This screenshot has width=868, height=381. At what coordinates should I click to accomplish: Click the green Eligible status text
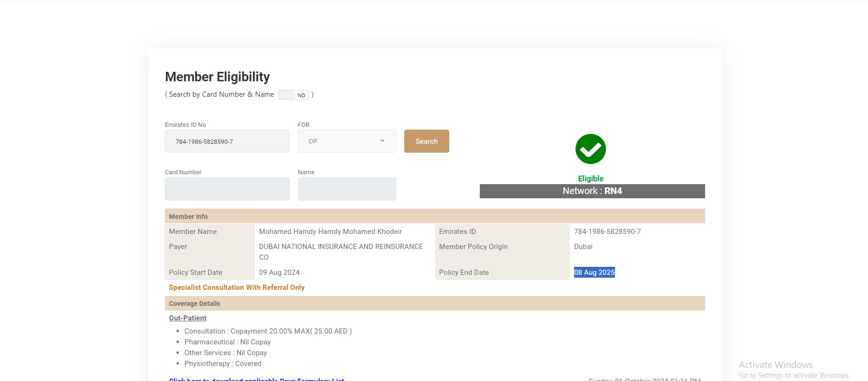pyautogui.click(x=591, y=179)
